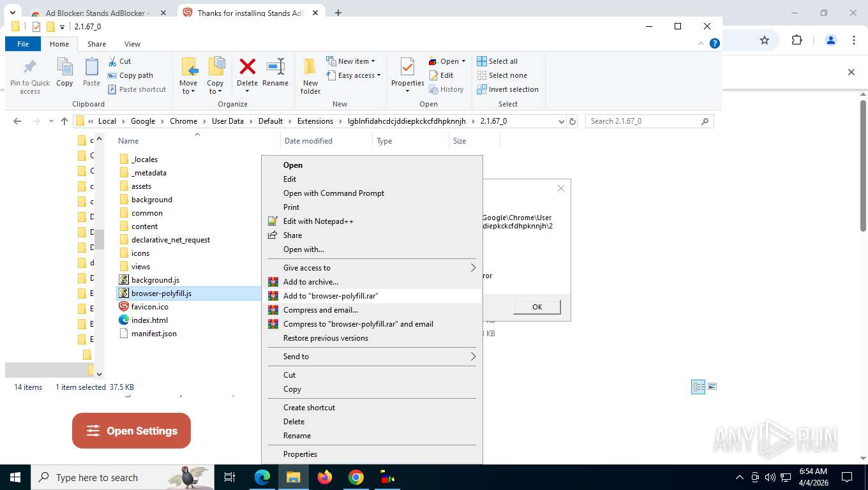Choose Create shortcut in context menu
Image resolution: width=868 pixels, height=490 pixels.
tap(372, 408)
